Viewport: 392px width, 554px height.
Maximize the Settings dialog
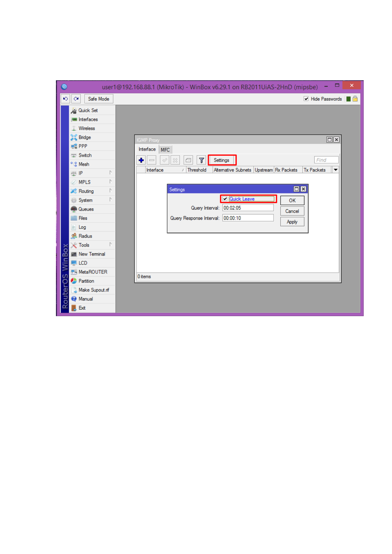(297, 189)
